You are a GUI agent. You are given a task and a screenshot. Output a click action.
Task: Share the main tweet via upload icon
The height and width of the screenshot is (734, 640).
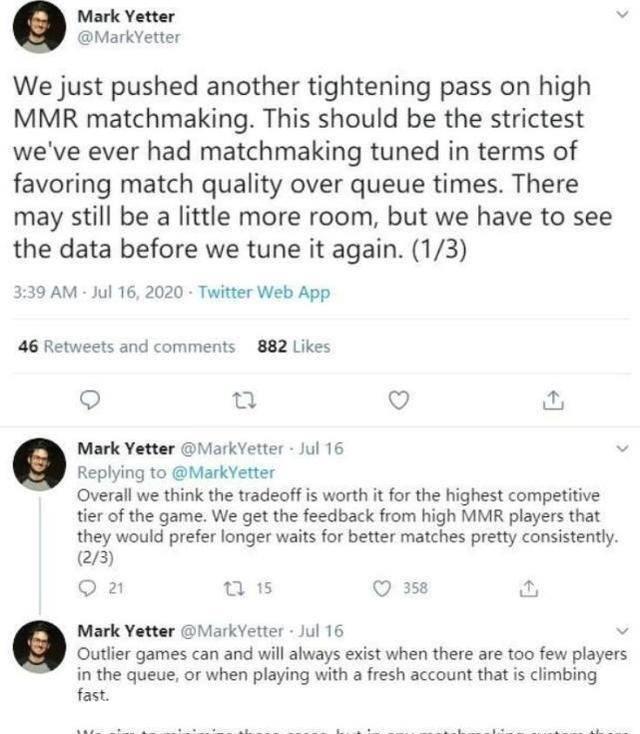tap(553, 400)
